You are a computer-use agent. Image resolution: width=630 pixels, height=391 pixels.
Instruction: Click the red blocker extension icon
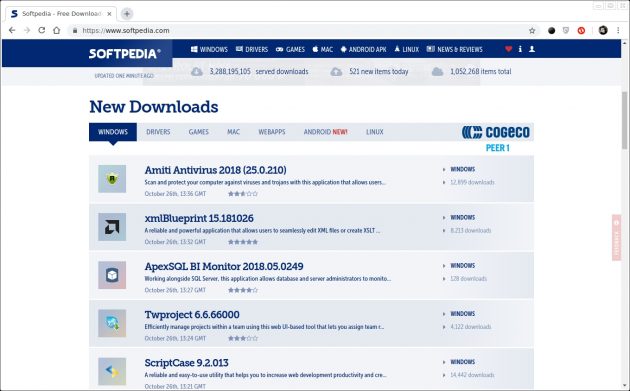point(581,31)
